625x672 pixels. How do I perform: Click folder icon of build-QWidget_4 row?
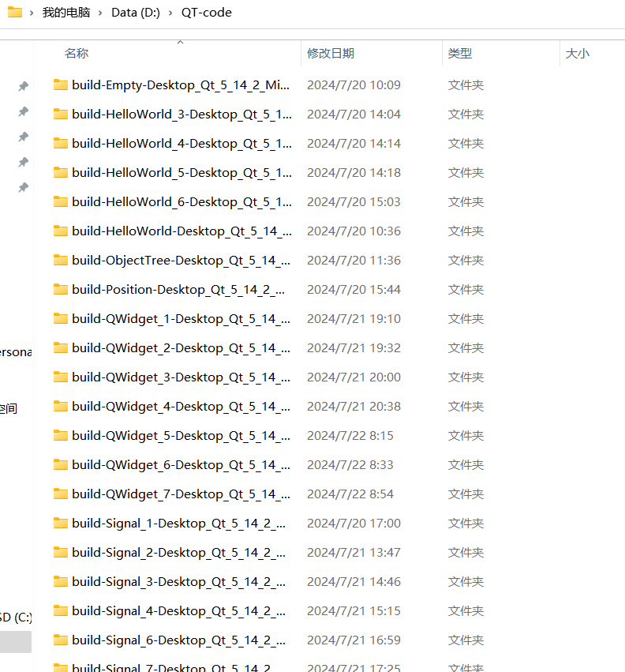pos(61,406)
